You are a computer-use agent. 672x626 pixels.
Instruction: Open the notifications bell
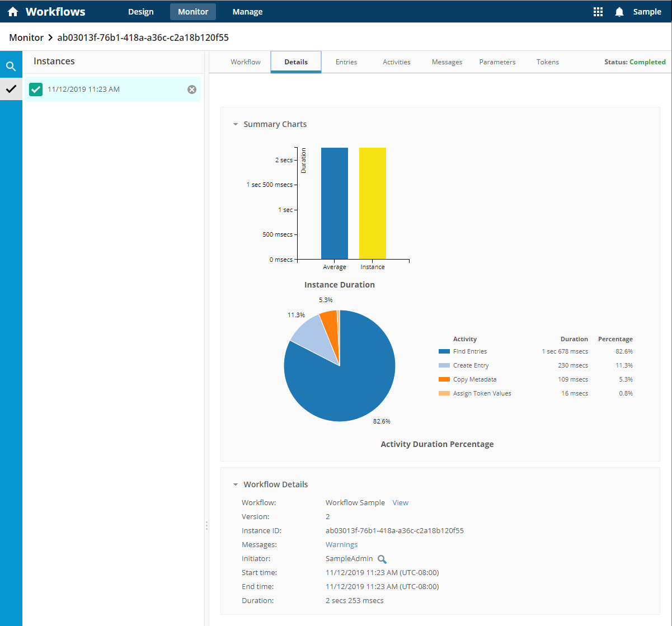click(x=619, y=12)
